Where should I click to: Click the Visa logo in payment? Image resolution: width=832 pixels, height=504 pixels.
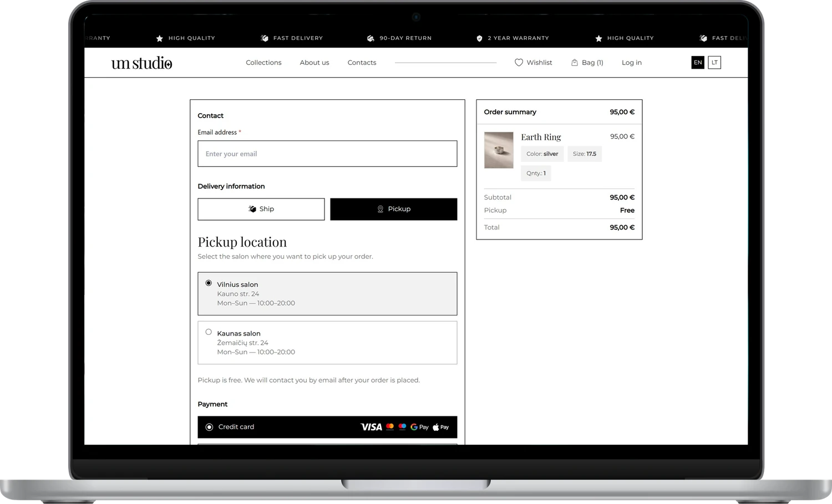coord(371,427)
